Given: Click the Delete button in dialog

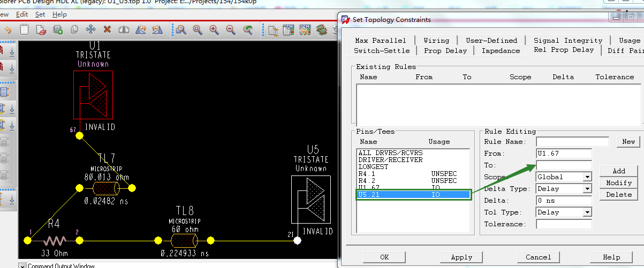Looking at the screenshot, I should (x=619, y=195).
